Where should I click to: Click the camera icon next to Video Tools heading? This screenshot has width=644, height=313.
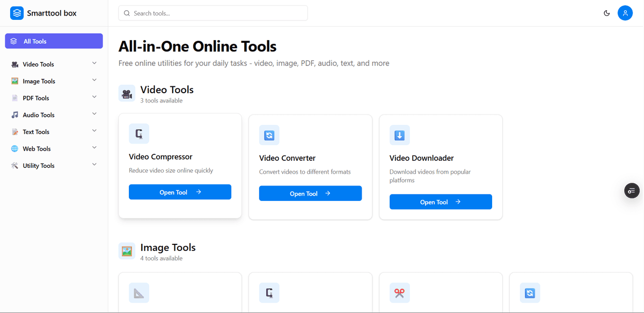(x=127, y=93)
